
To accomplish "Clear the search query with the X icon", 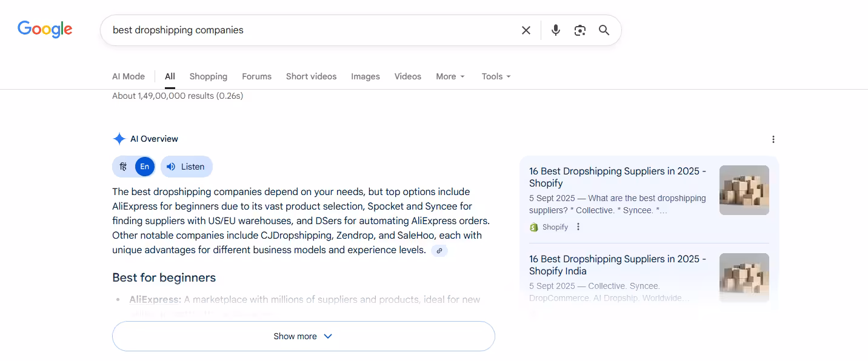I will [526, 30].
